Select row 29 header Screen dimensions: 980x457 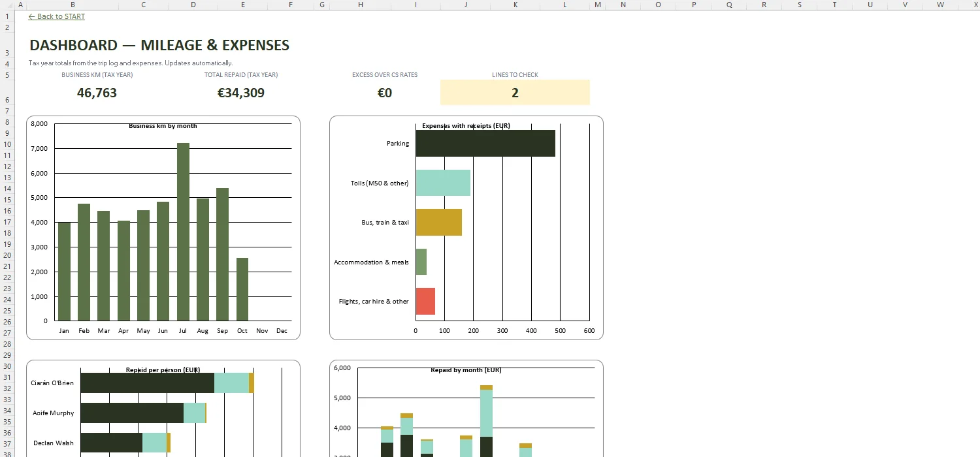[7, 355]
